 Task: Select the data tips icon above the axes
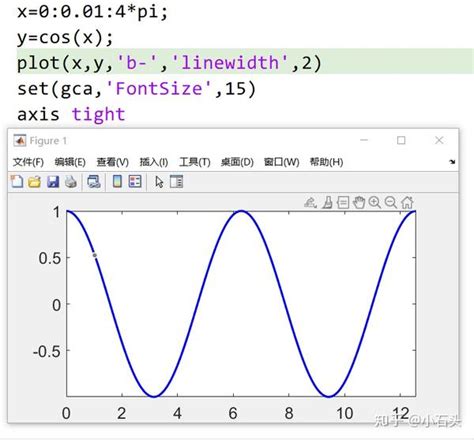pyautogui.click(x=343, y=202)
